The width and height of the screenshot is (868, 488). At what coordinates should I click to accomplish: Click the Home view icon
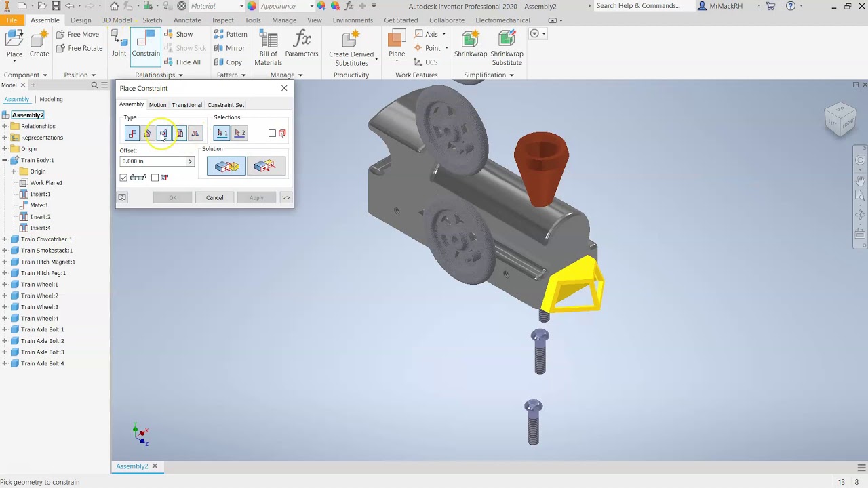pyautogui.click(x=114, y=6)
